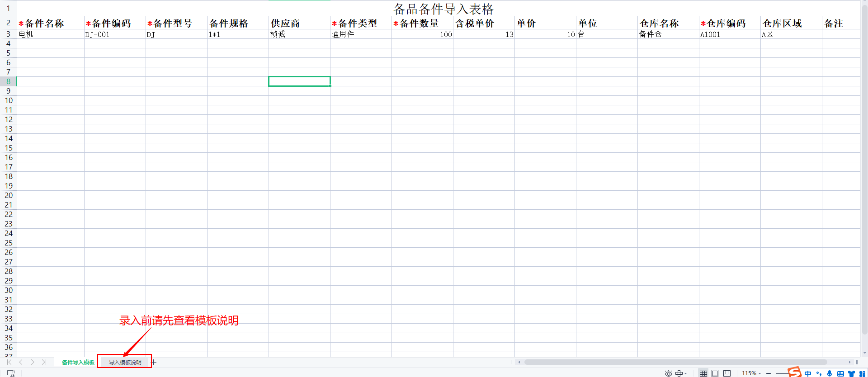Go to next sheet tab arrow
Image resolution: width=868 pixels, height=377 pixels.
coord(33,362)
